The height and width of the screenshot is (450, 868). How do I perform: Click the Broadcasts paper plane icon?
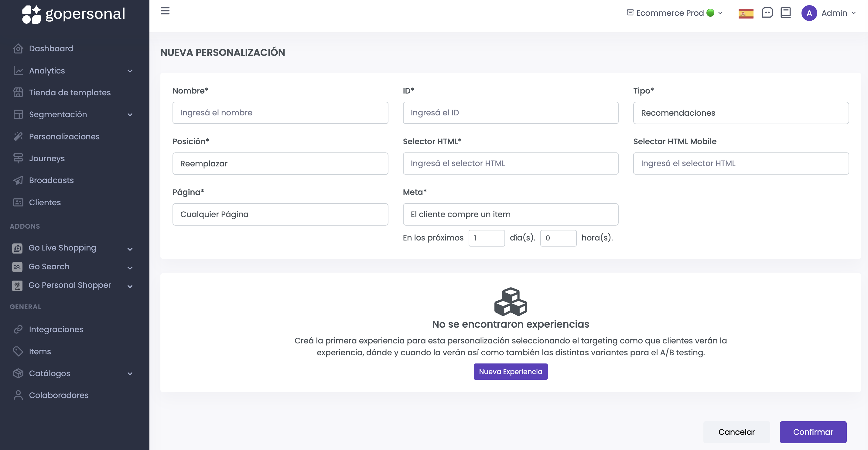pos(18,180)
